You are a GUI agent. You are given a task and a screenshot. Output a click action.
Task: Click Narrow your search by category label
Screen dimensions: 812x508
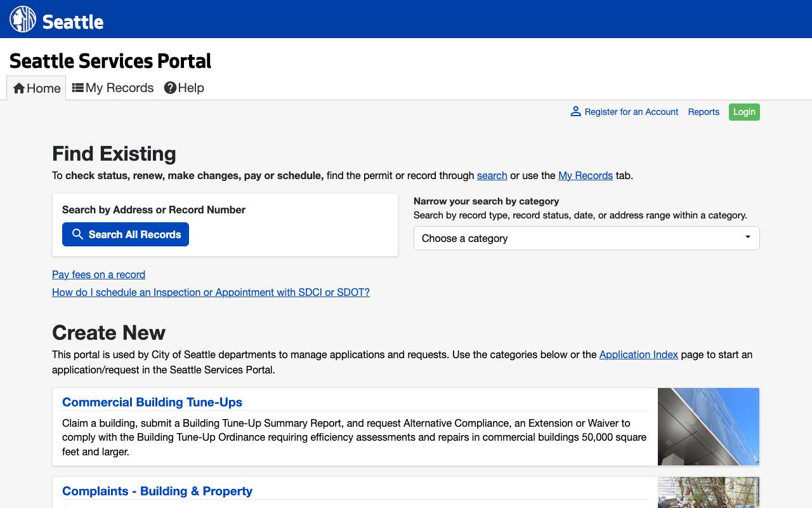[486, 201]
